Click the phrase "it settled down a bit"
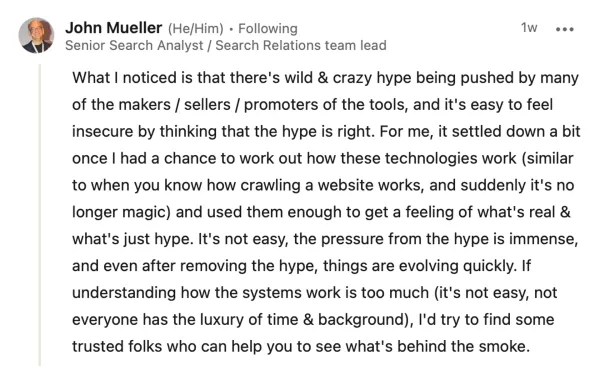Viewport: 600px width, 375px height. (509, 132)
